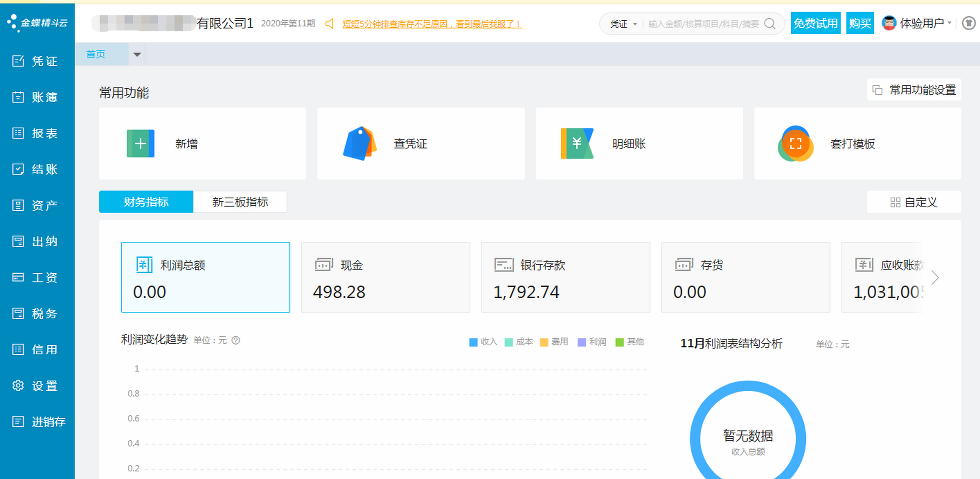Click the help question mark beside 单位：元
The image size is (980, 479).
(236, 341)
